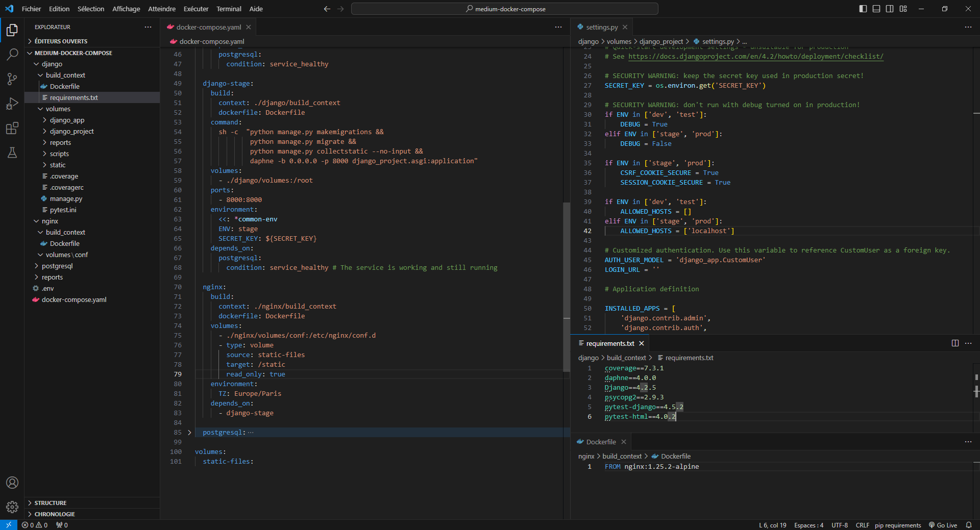Switch to the settings.py tab
980x530 pixels.
click(601, 27)
